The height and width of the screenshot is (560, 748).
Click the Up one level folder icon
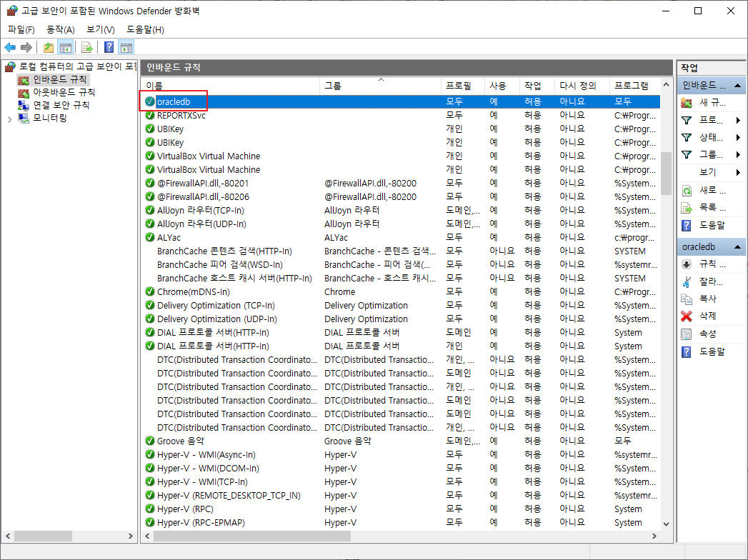[x=48, y=47]
